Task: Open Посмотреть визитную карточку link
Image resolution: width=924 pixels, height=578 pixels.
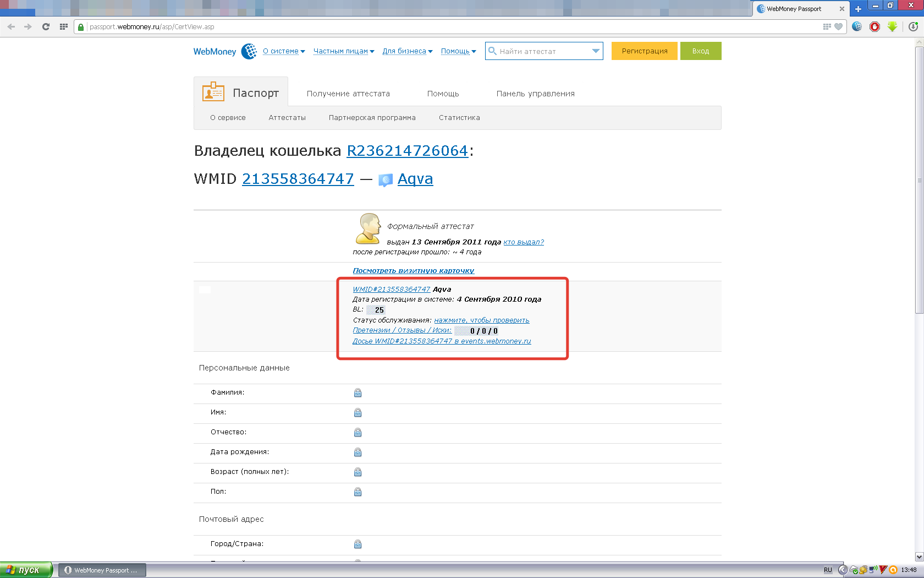Action: (414, 271)
